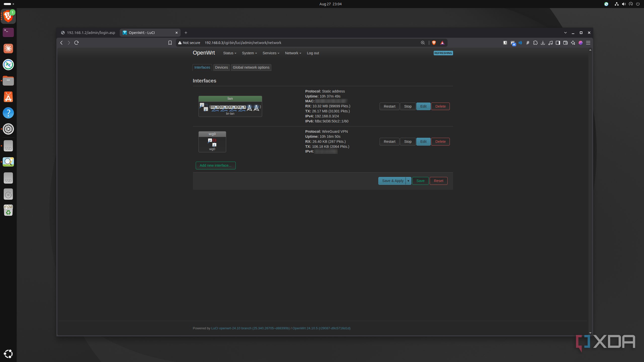644x362 pixels.
Task: Click the OpenWrt brand title
Action: 204,53
